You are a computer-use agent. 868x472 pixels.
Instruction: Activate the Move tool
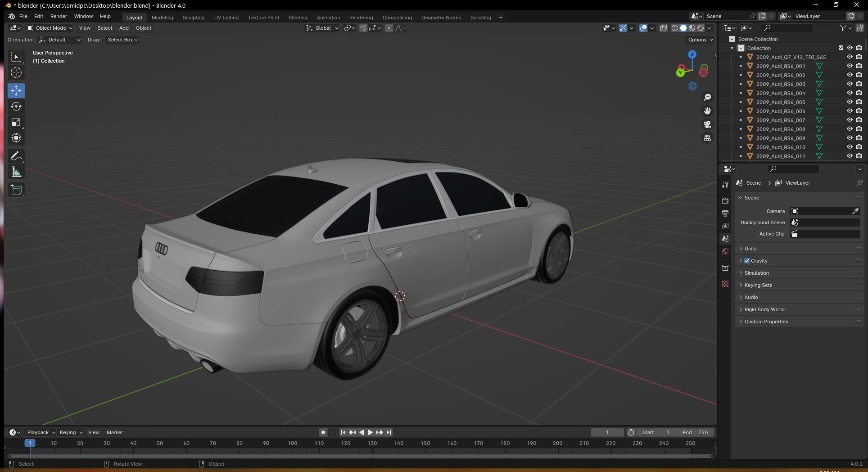click(x=16, y=91)
